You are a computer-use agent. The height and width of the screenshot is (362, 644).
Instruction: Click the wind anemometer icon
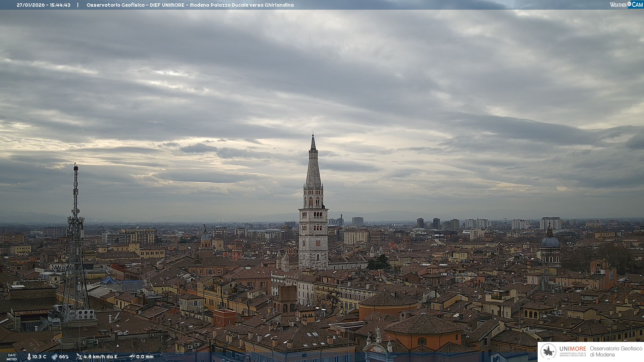click(79, 357)
